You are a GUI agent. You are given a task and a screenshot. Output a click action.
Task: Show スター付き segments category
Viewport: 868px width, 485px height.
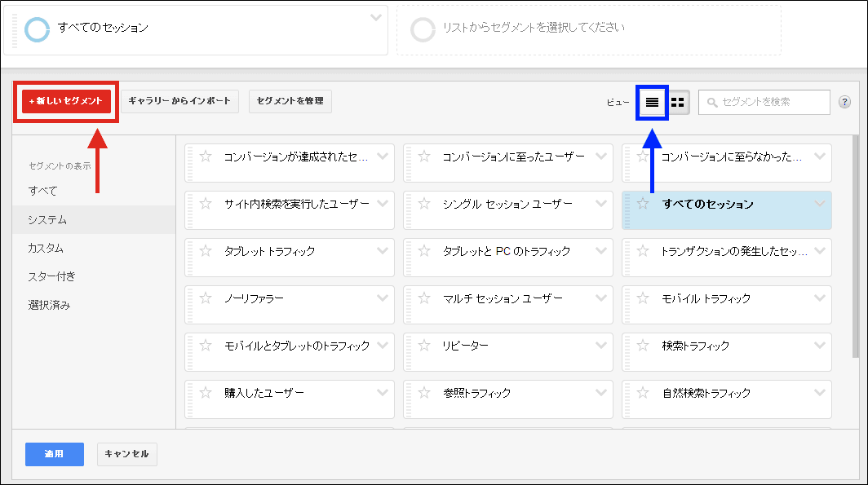(x=51, y=276)
